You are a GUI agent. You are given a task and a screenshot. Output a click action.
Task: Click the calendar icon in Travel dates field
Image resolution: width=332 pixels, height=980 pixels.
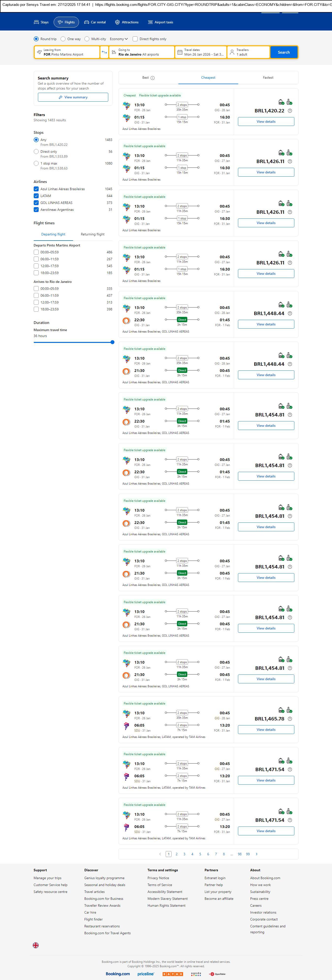(180, 52)
